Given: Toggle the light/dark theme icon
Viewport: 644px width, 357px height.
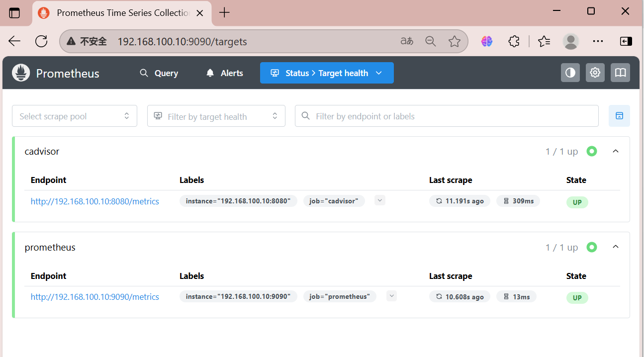Looking at the screenshot, I should [570, 73].
